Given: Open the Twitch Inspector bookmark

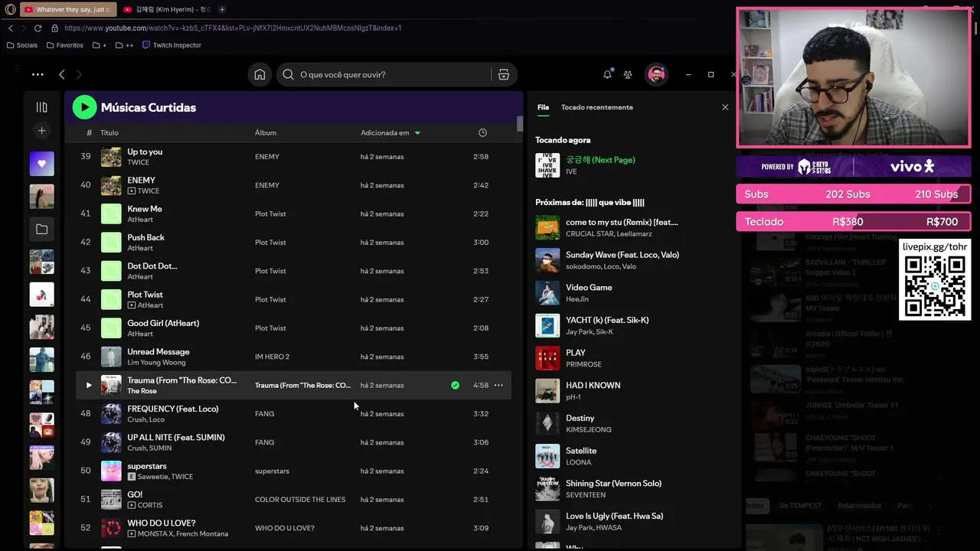Looking at the screenshot, I should [x=171, y=45].
